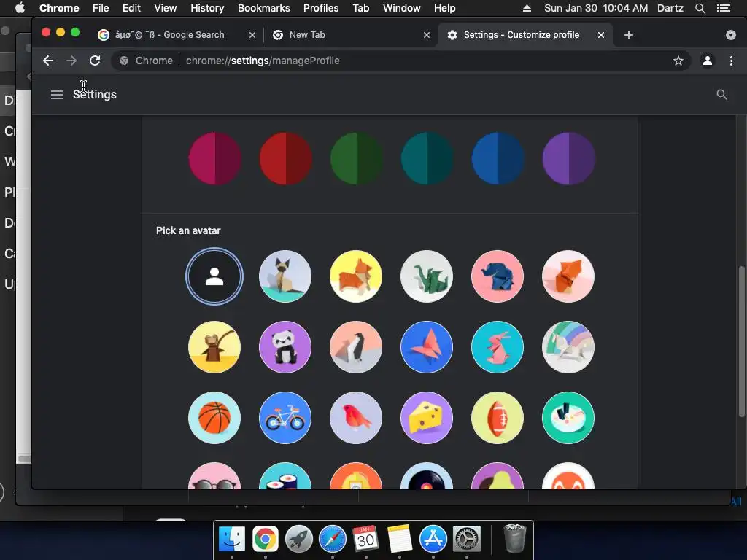Select the sushi rolls avatar
Image resolution: width=747 pixels, height=560 pixels.
click(x=285, y=476)
